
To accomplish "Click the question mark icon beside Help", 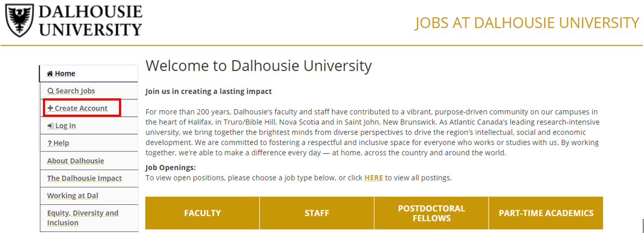I will tap(49, 143).
